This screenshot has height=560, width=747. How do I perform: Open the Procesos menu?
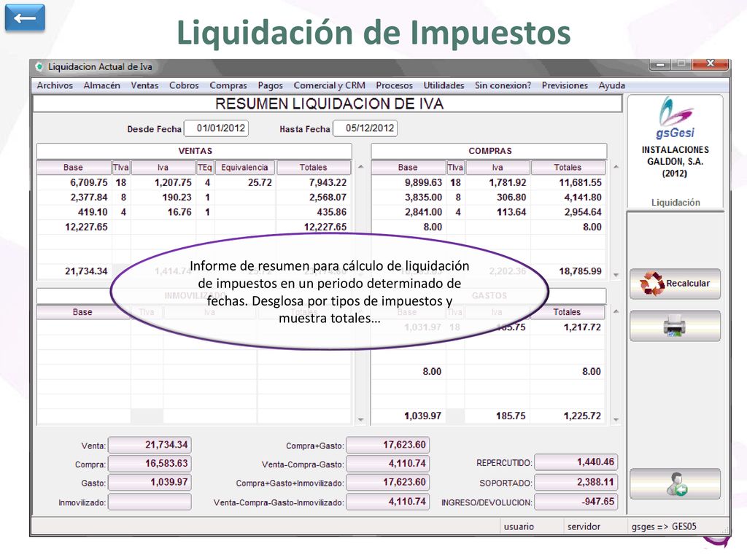pyautogui.click(x=394, y=85)
